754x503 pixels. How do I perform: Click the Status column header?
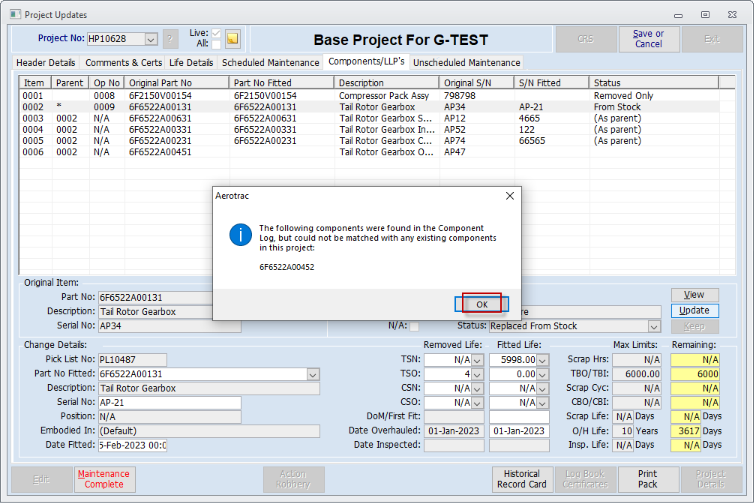click(x=654, y=83)
